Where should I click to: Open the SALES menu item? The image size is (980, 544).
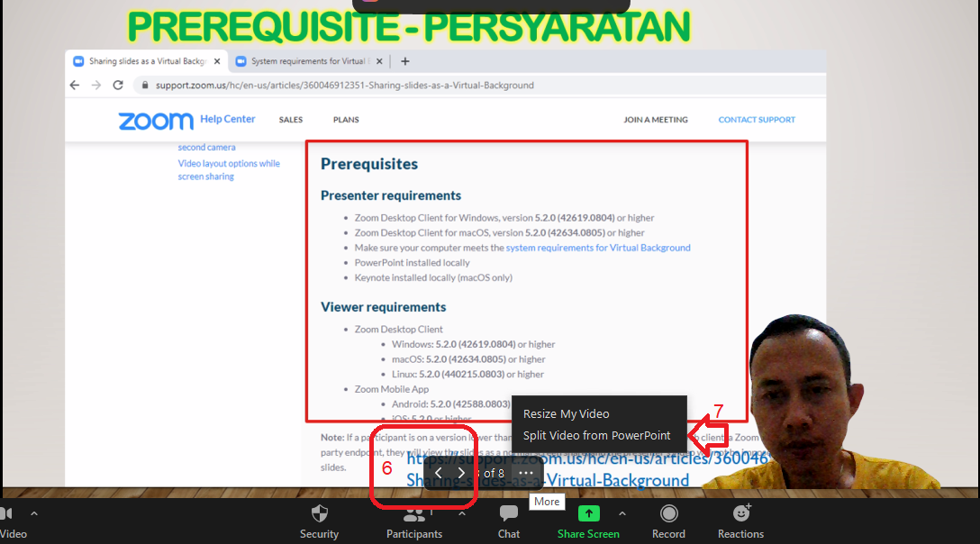[291, 120]
